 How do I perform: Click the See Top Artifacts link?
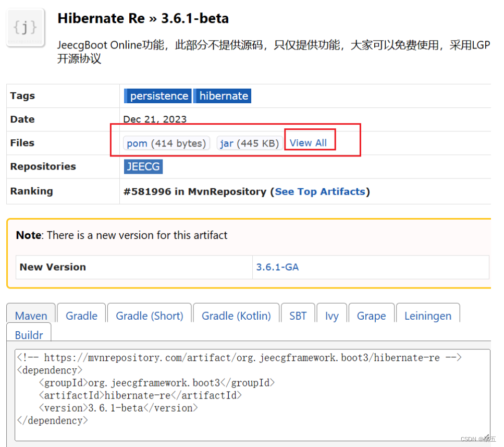(x=320, y=191)
